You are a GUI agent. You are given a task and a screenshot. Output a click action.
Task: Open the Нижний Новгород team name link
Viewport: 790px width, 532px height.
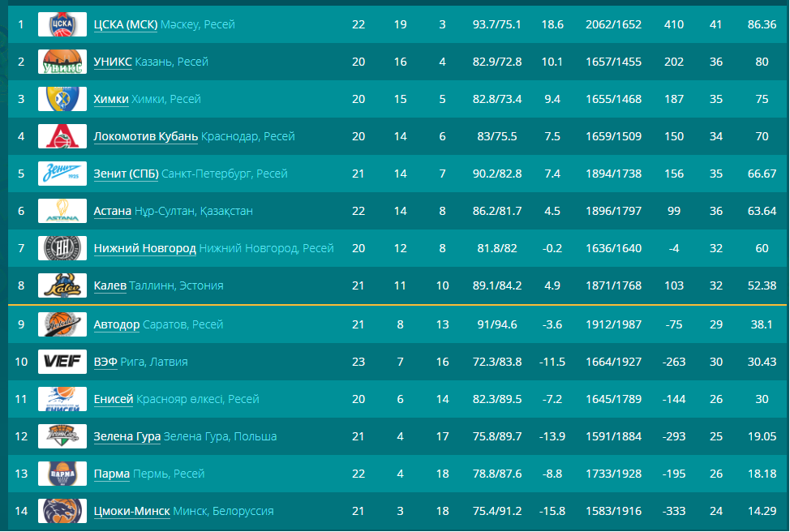coord(144,248)
